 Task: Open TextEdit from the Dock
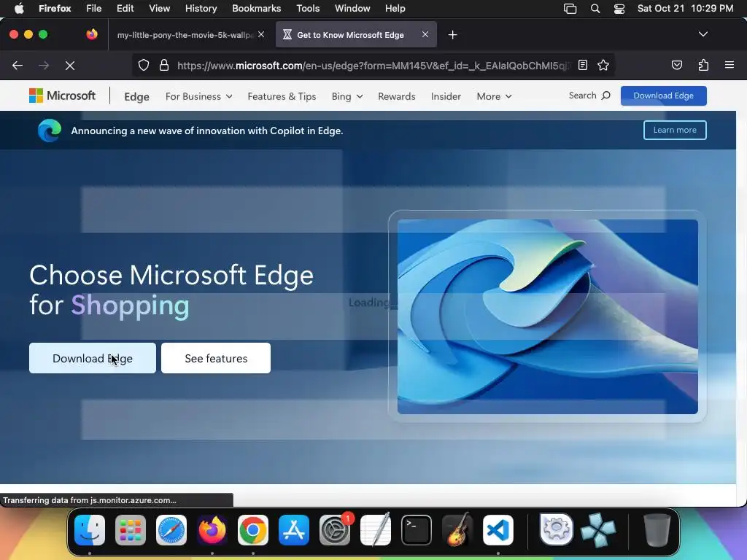click(376, 529)
